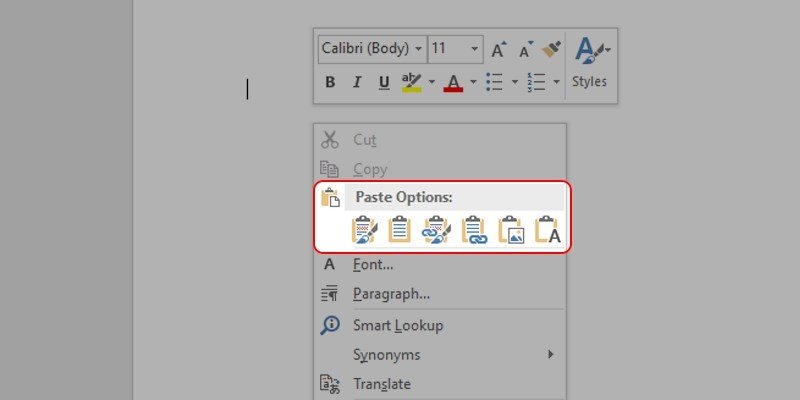Click the Keep Source Formatting paste icon

point(365,231)
